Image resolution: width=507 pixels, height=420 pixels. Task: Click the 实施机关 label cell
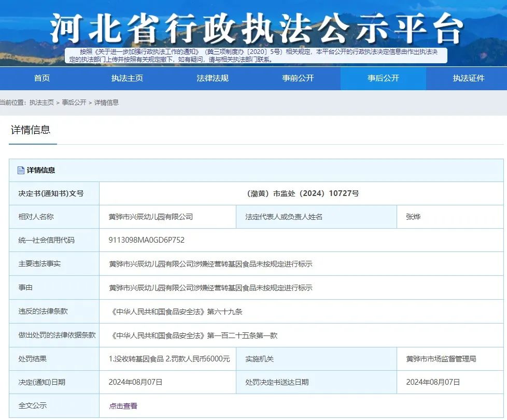[x=316, y=359]
